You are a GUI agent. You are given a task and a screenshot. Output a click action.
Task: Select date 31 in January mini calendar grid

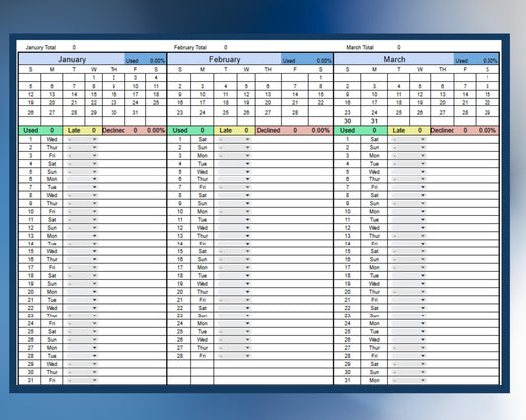pyautogui.click(x=135, y=113)
